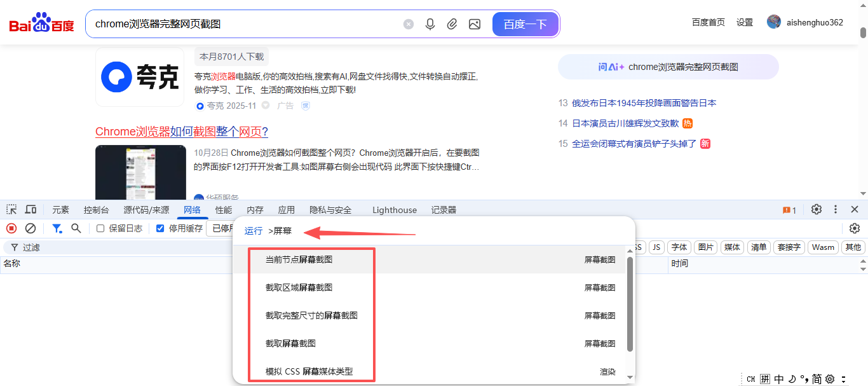Stop recording the network log
This screenshot has width=868, height=386.
(11, 228)
